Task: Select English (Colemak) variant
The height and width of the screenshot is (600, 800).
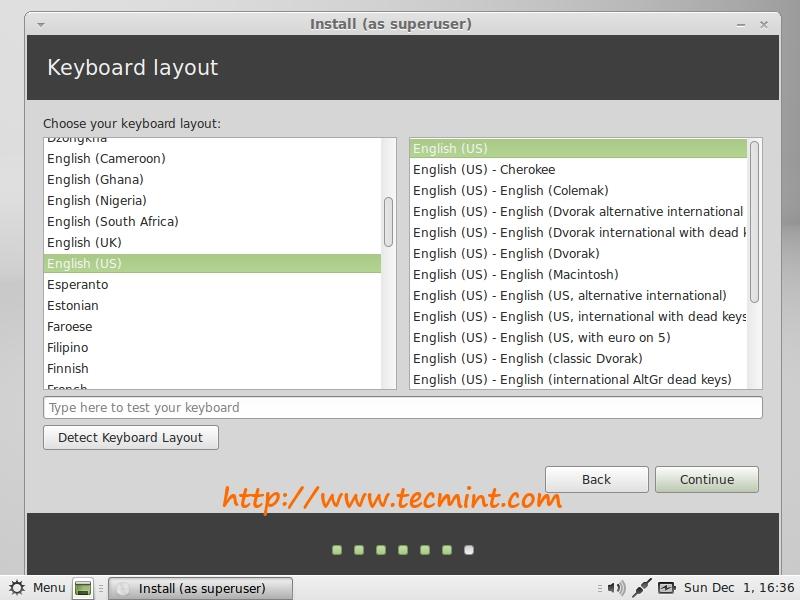Action: (578, 190)
